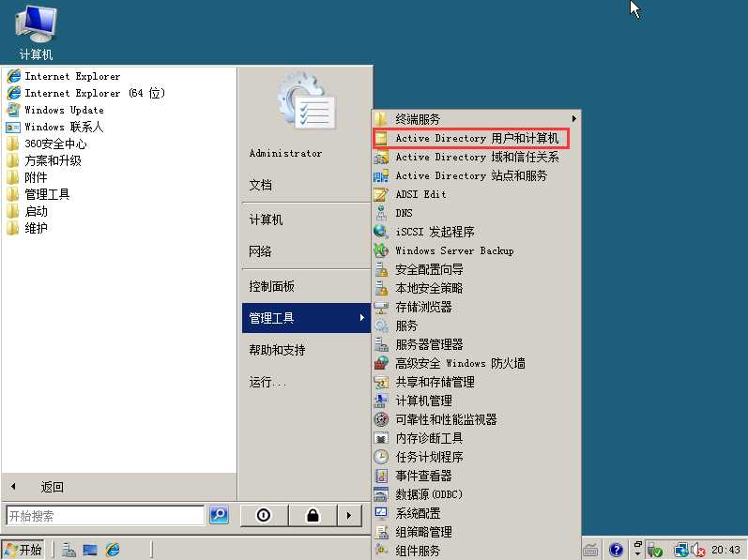748x560 pixels.
Task: Click the show desktop quick launch icon
Action: coord(90,550)
